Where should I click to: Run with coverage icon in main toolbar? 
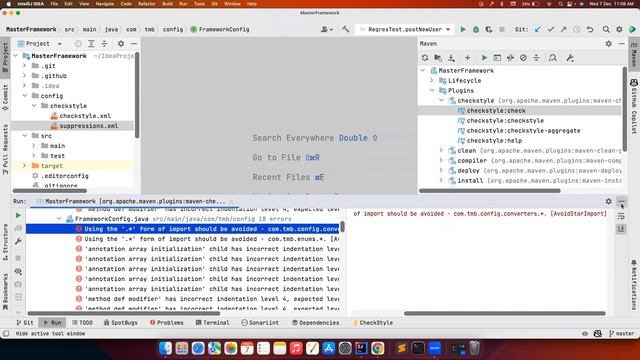point(489,29)
